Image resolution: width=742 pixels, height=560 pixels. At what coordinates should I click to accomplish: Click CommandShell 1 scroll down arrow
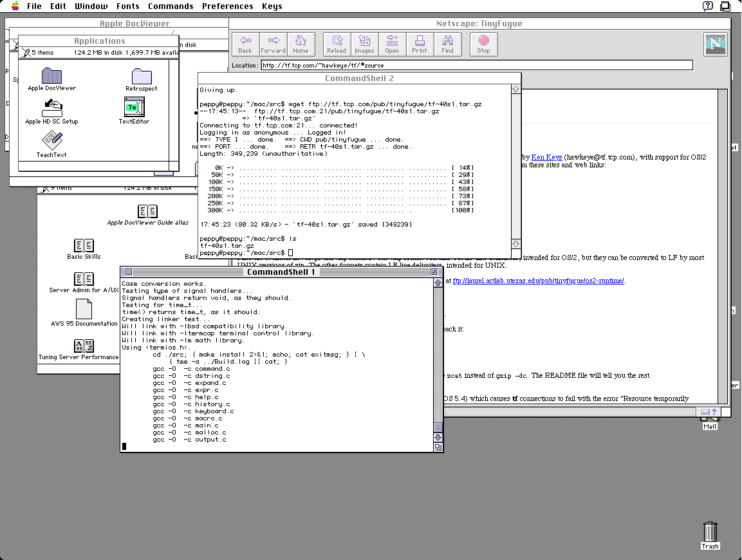coord(438,438)
